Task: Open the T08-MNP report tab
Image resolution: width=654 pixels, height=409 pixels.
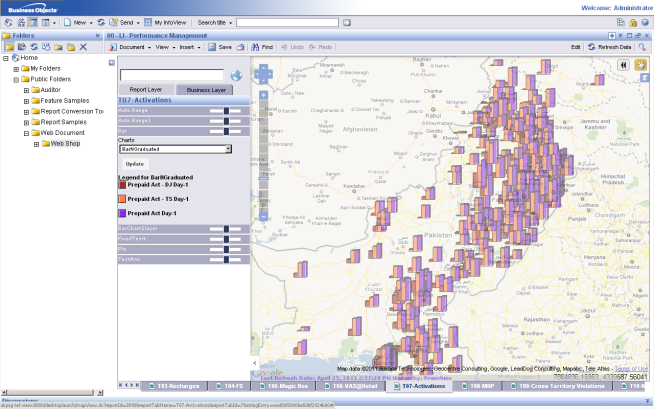Action: [x=478, y=386]
